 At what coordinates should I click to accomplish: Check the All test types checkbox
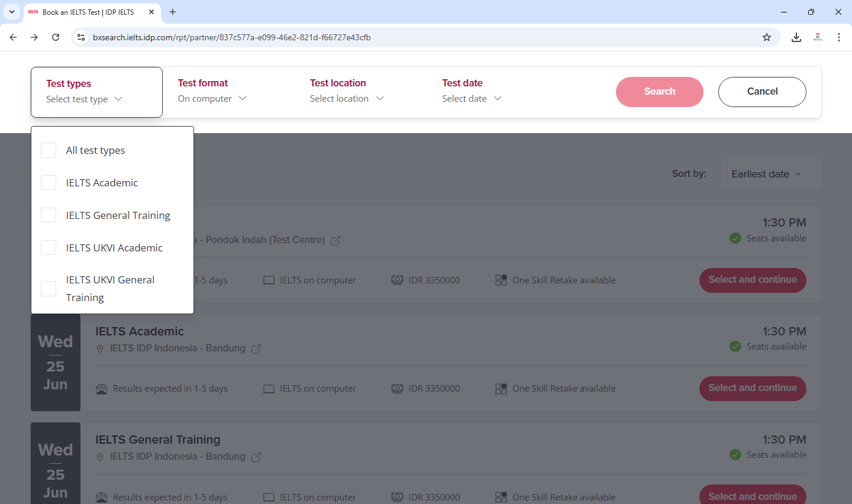[49, 150]
